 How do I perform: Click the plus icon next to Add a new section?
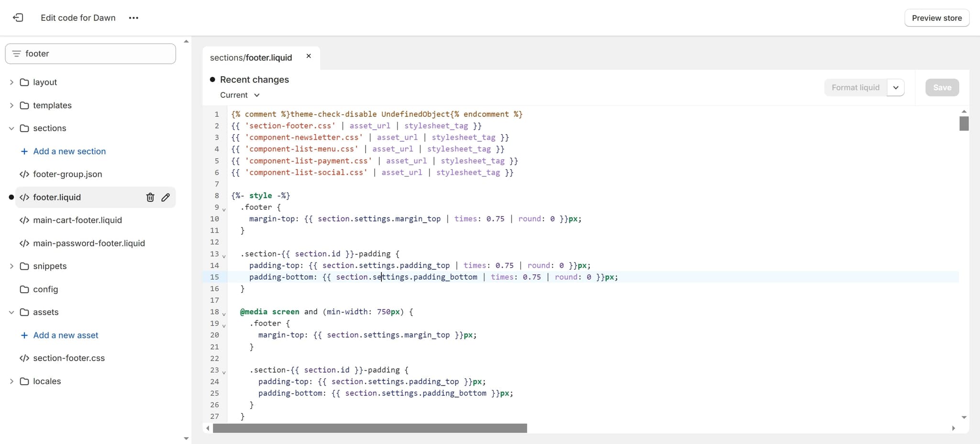(24, 151)
